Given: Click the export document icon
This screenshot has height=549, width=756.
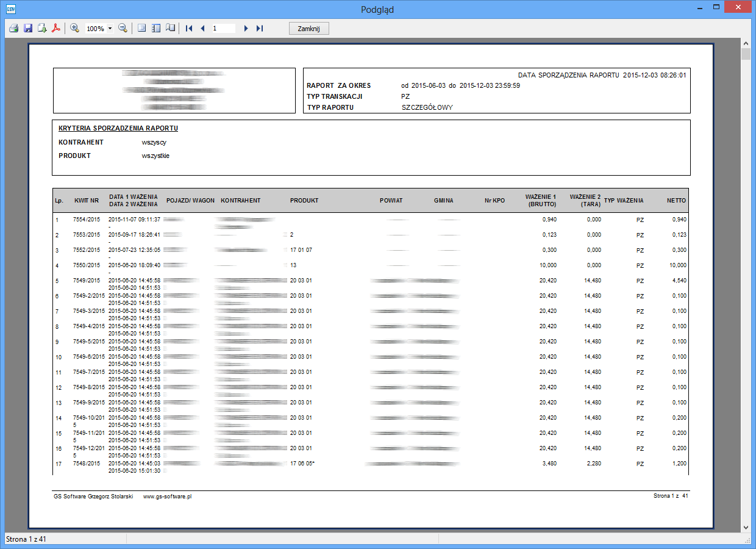Looking at the screenshot, I should coord(41,28).
